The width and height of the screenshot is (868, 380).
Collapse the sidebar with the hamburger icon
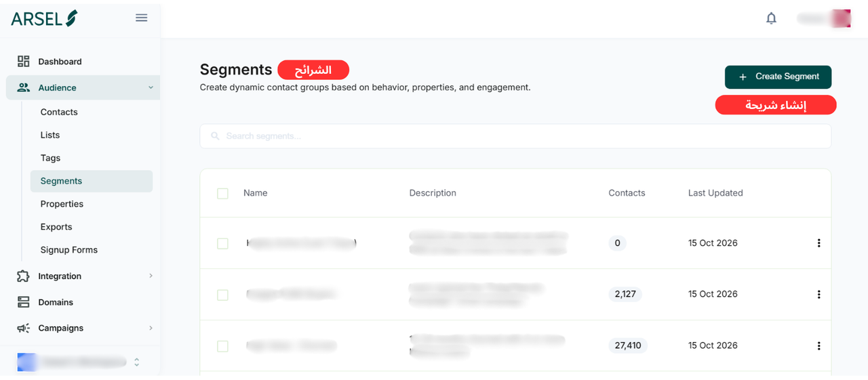tap(141, 18)
